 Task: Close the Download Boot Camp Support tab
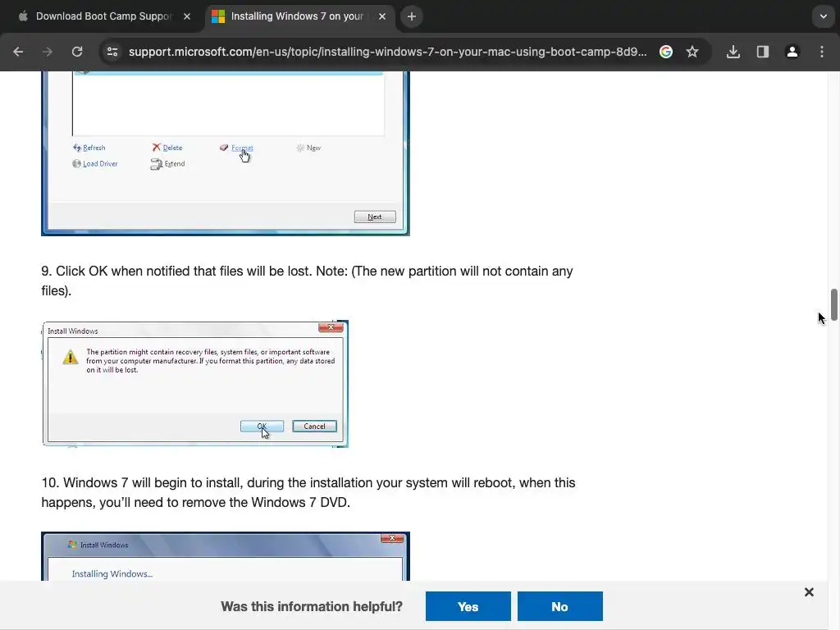point(187,16)
